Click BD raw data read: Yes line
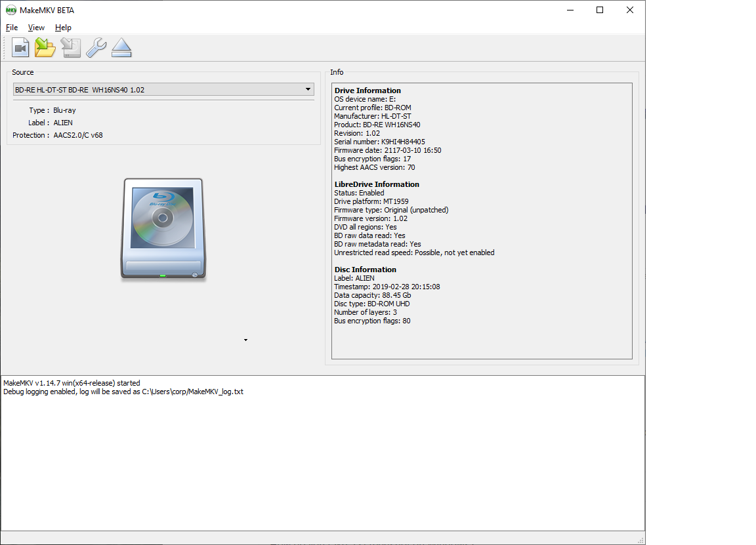The image size is (756, 545). tap(370, 235)
